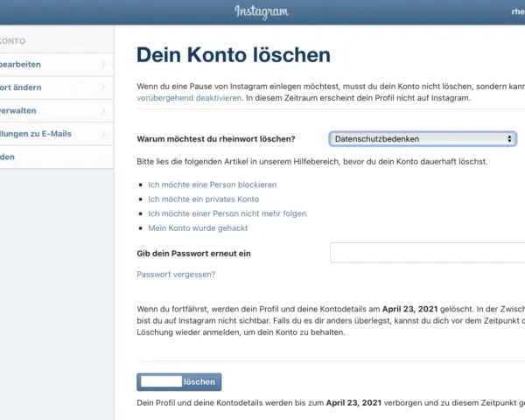This screenshot has height=420, width=525.
Task: Click chevron on the 'bearbeiten' row
Action: [103, 65]
